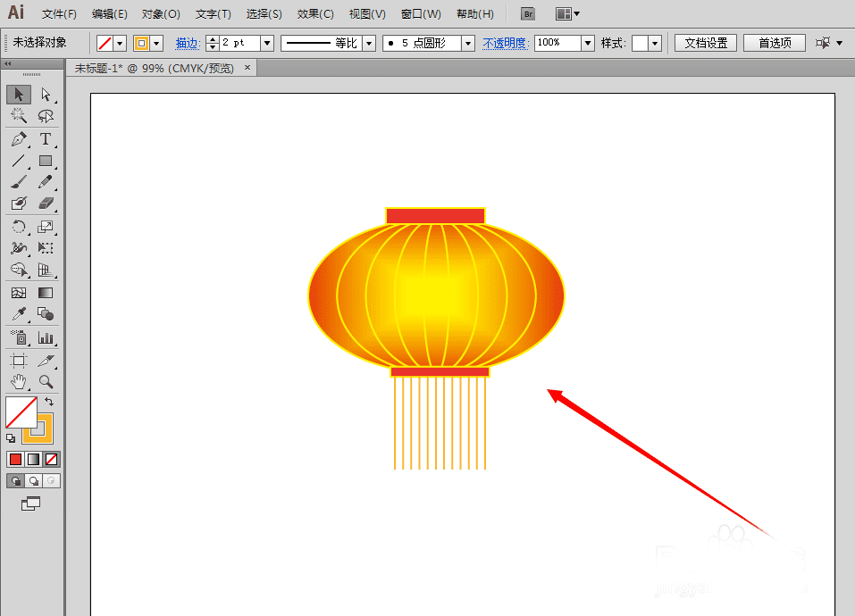Select the Artboard tool
This screenshot has width=855, height=616.
coord(19,361)
